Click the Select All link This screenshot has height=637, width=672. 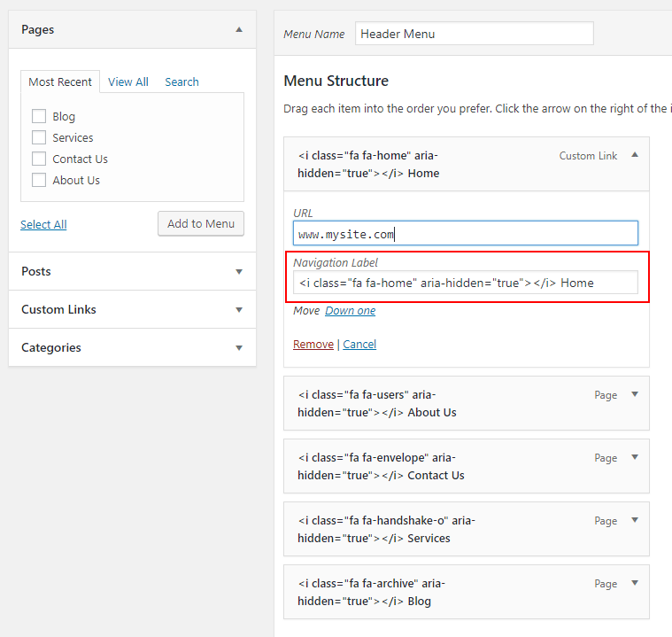[x=43, y=224]
